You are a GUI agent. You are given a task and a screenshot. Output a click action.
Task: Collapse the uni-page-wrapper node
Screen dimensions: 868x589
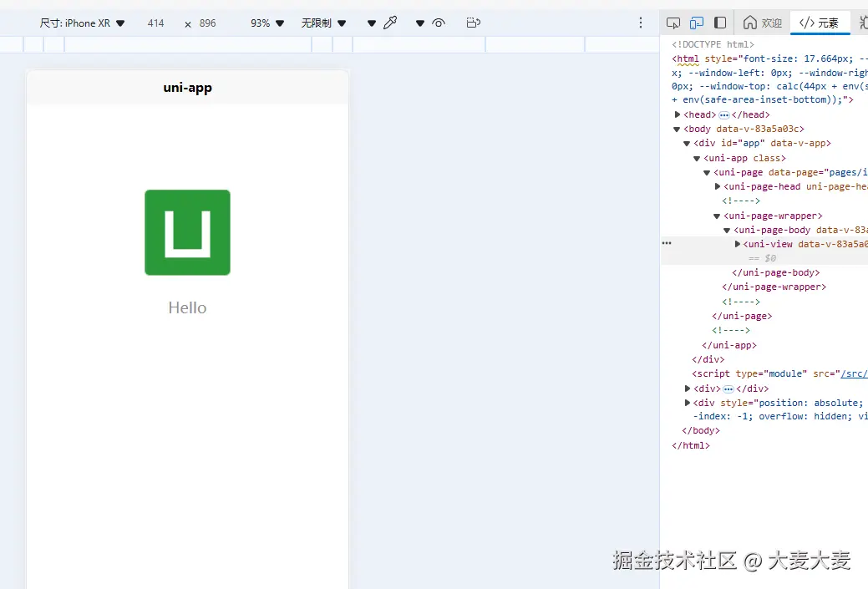point(717,216)
